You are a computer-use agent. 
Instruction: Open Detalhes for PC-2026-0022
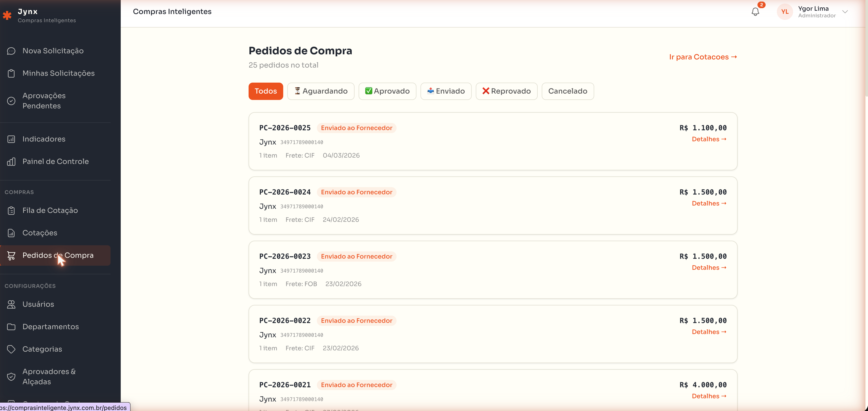(x=709, y=332)
